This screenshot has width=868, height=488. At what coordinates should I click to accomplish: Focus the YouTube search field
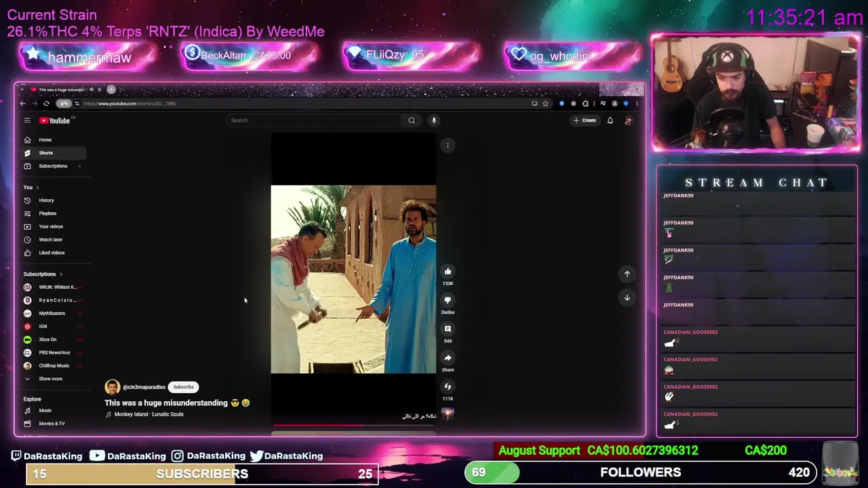315,121
